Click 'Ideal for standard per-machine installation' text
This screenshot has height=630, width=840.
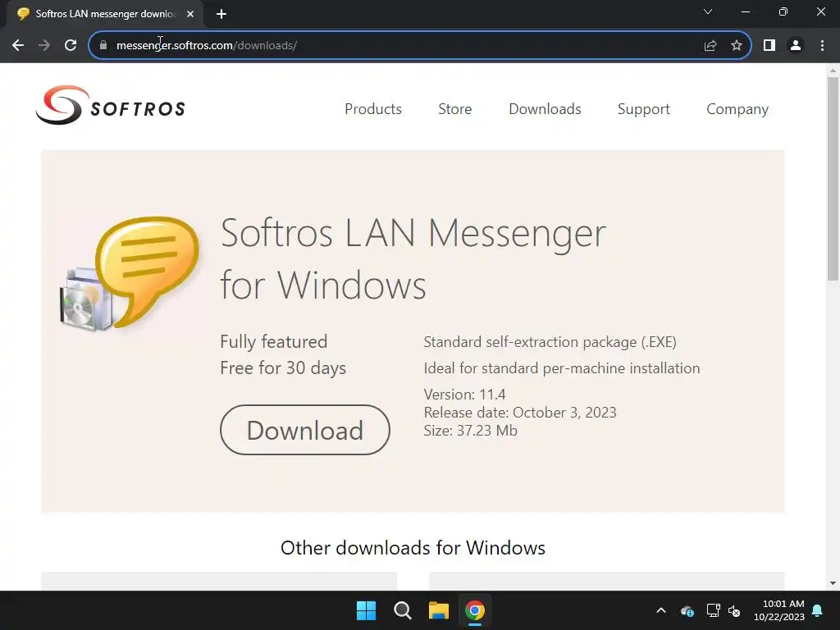561,368
